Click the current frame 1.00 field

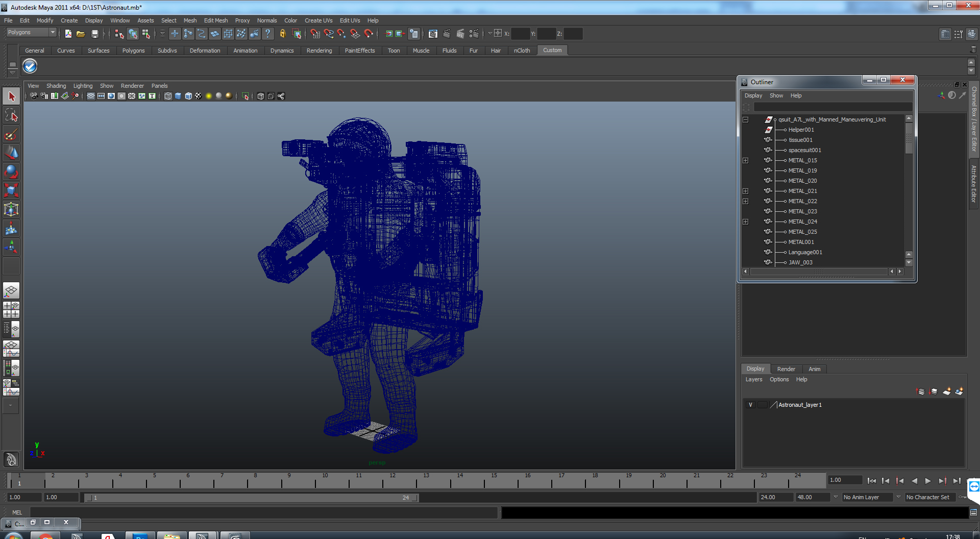tap(845, 480)
